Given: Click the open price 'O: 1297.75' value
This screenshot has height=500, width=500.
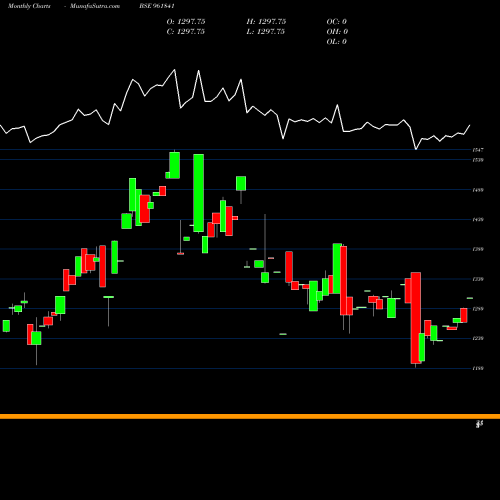Looking at the screenshot, I should [186, 22].
